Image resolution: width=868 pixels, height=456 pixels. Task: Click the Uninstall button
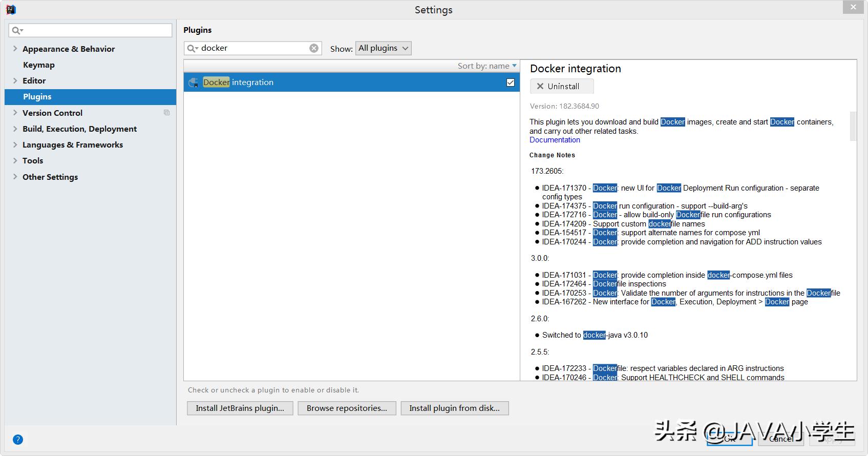562,87
